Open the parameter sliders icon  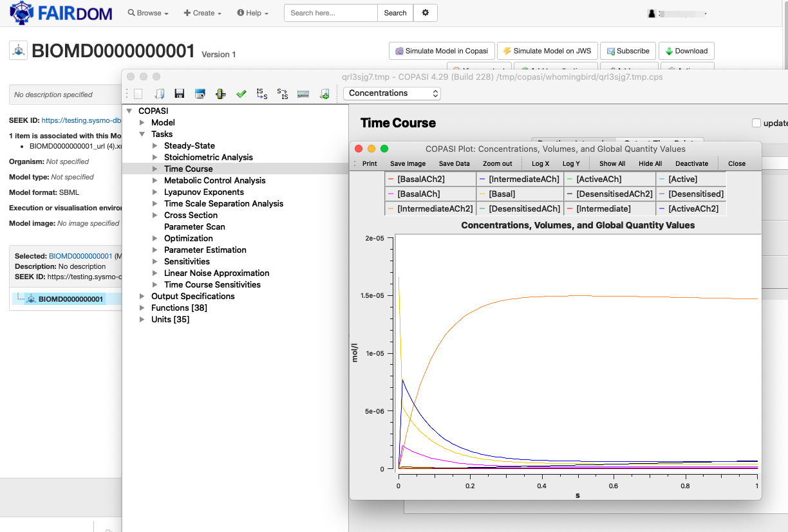221,93
